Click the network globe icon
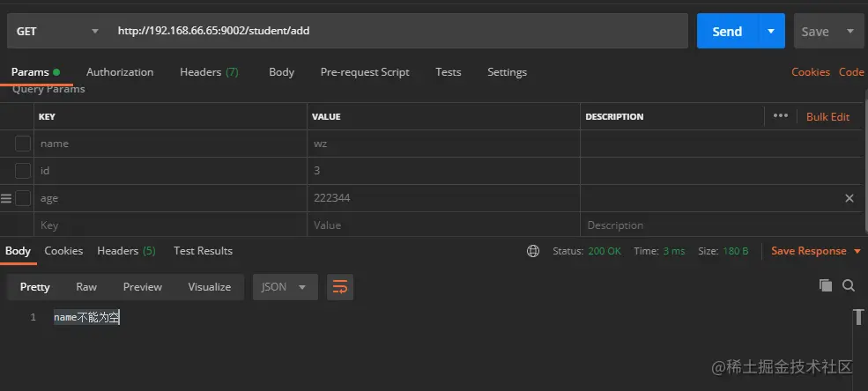Image resolution: width=868 pixels, height=391 pixels. (533, 251)
